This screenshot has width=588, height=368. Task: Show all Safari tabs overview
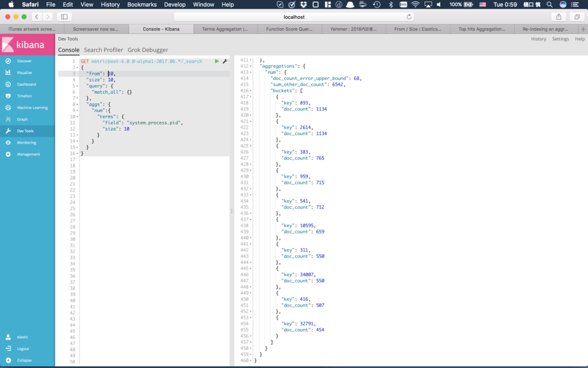pyautogui.click(x=577, y=17)
